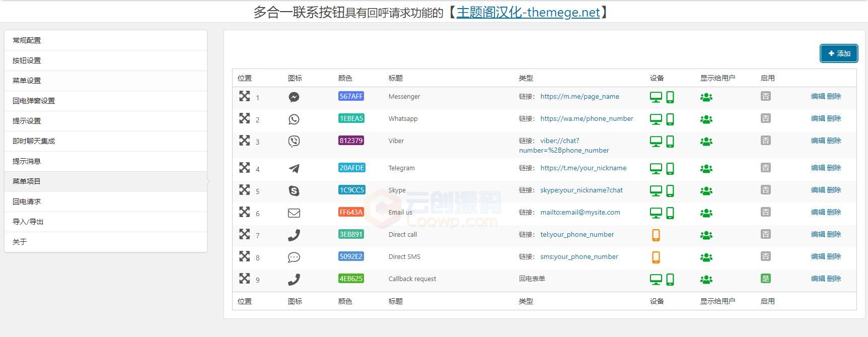Click the Telegram paper plane icon
The height and width of the screenshot is (337, 868).
(294, 169)
